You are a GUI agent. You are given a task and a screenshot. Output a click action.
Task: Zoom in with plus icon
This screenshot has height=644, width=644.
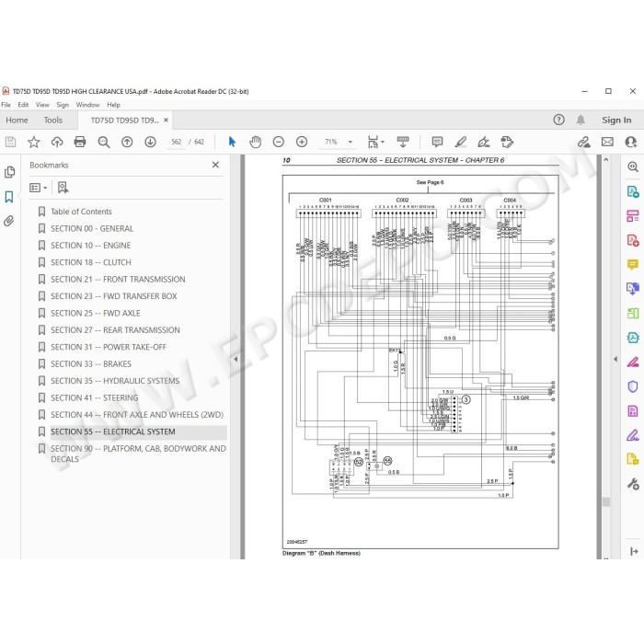(x=302, y=142)
